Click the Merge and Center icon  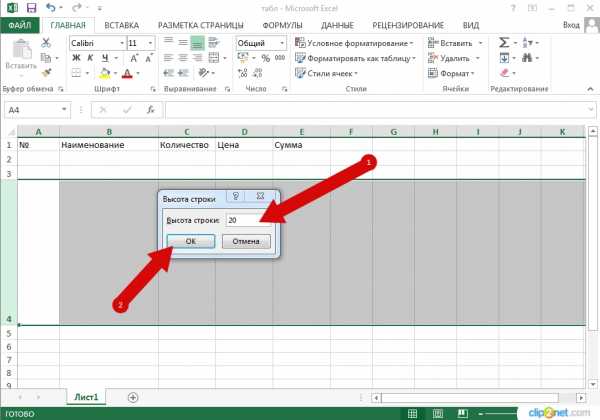coord(214,58)
